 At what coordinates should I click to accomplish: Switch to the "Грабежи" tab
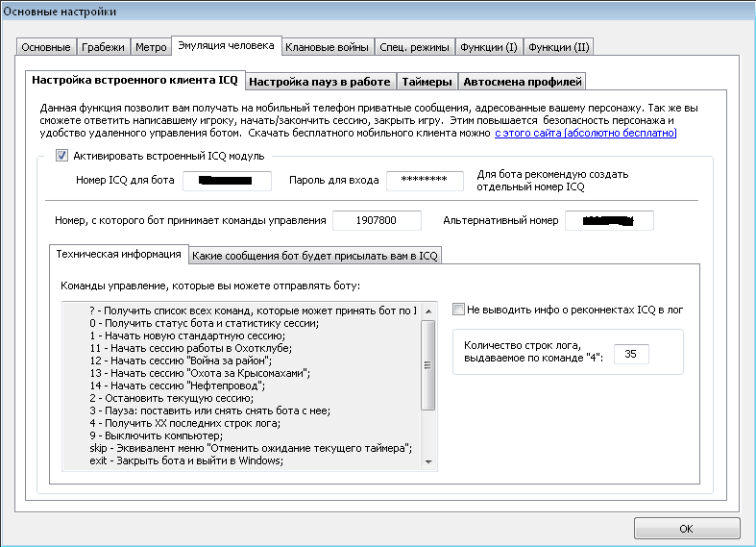tap(103, 47)
